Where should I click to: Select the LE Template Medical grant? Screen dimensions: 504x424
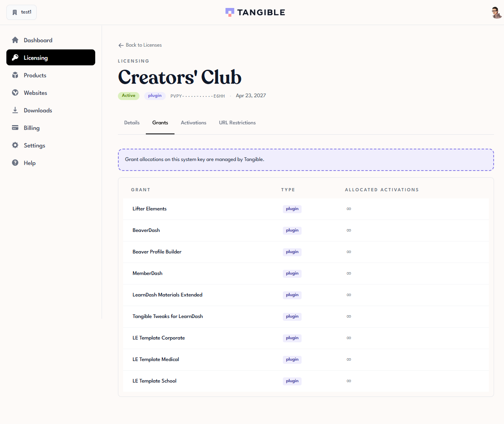[306, 359]
